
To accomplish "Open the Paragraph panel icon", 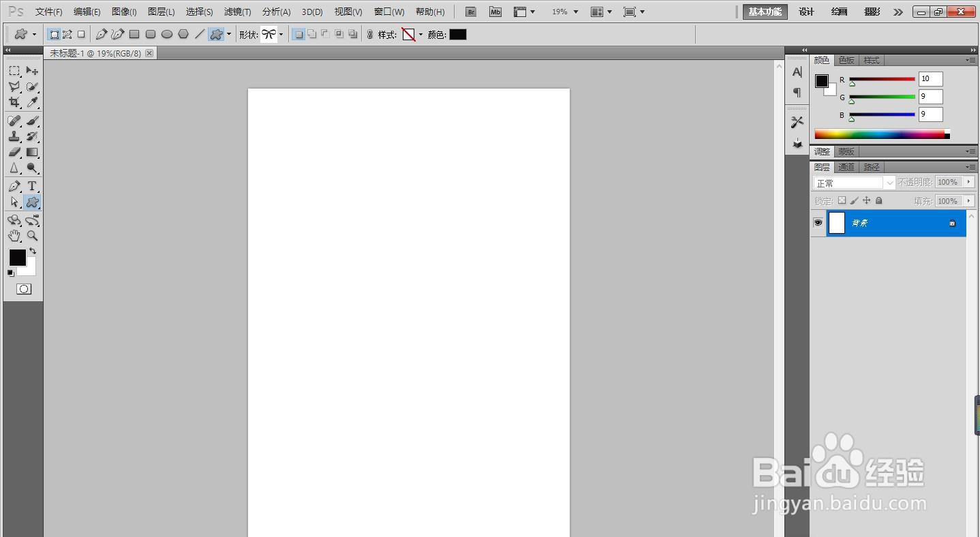I will [x=797, y=92].
